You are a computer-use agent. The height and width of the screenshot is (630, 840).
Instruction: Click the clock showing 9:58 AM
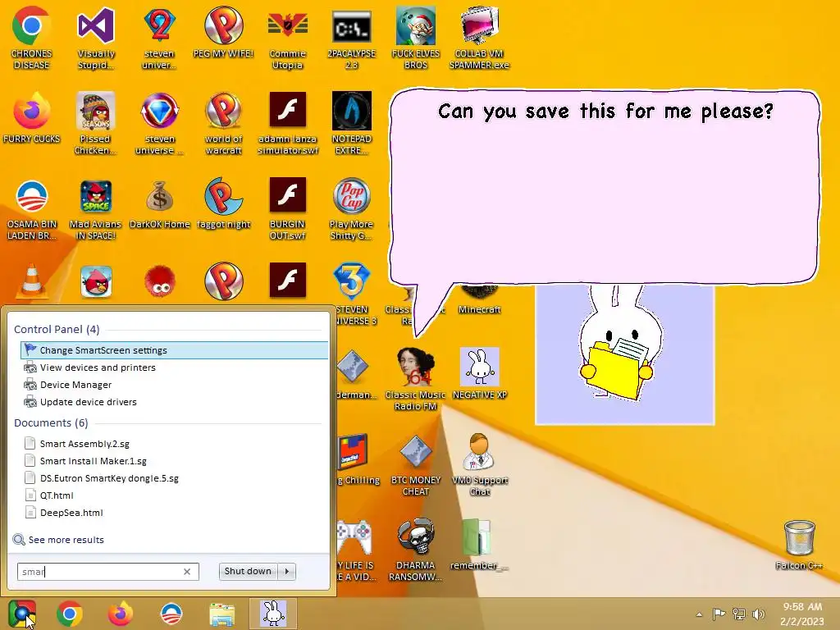point(802,614)
